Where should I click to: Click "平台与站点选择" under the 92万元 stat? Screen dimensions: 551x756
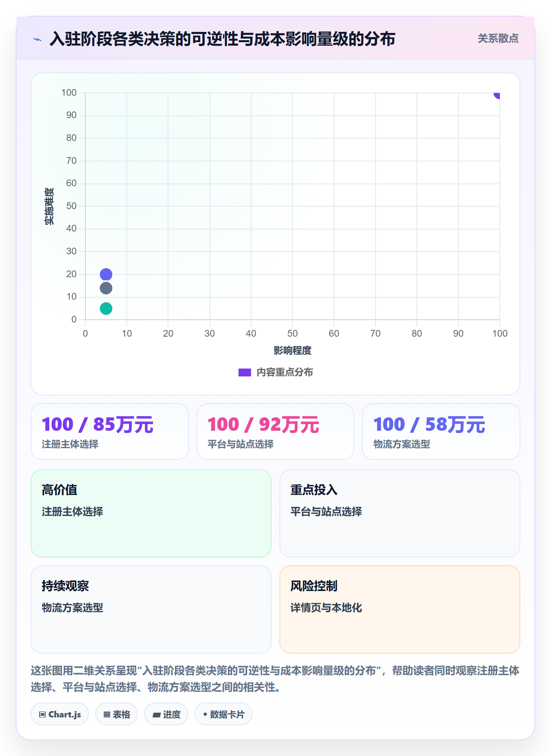(x=240, y=444)
